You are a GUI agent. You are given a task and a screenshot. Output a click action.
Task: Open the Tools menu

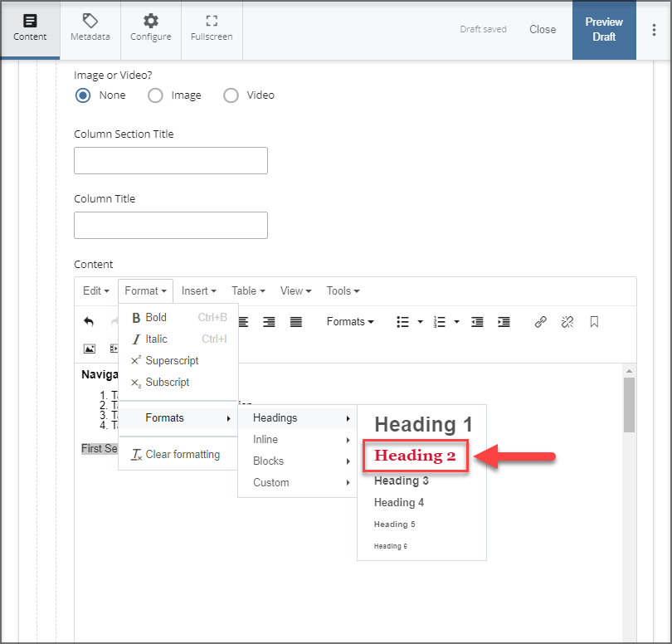tap(343, 290)
